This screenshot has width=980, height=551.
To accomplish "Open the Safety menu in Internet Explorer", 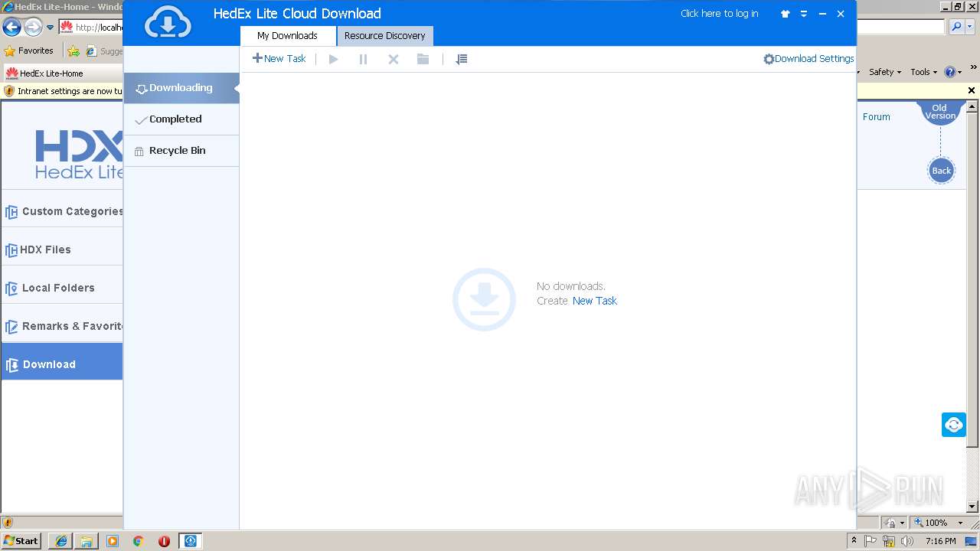I will (x=884, y=72).
